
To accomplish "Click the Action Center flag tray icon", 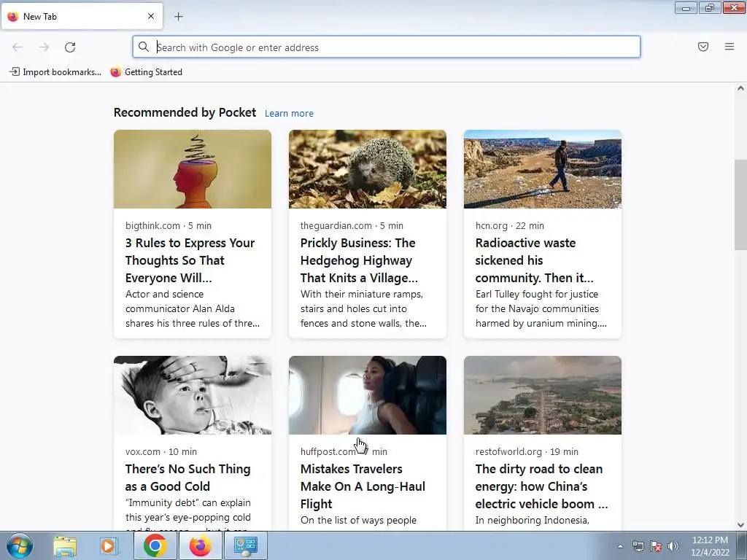I will tap(656, 546).
